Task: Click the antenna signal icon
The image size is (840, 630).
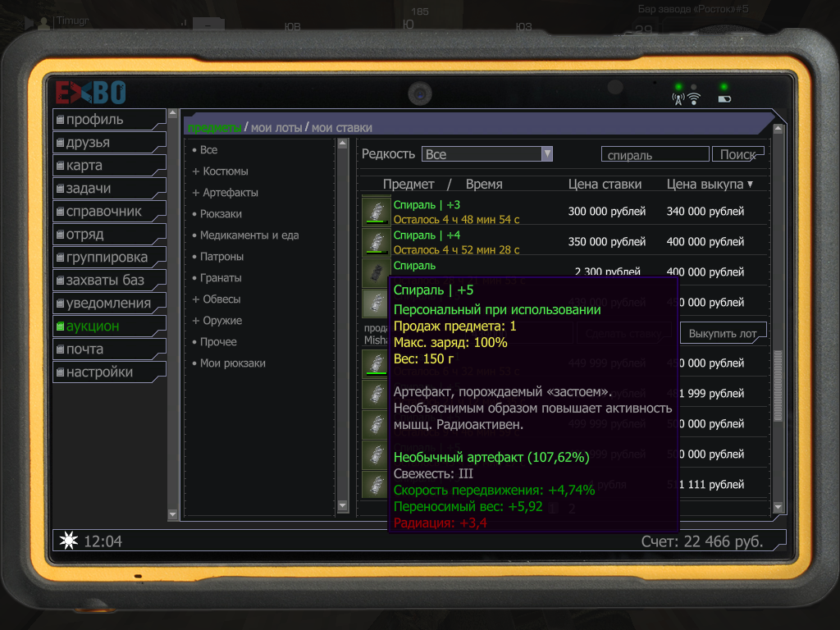Action: pos(678,99)
